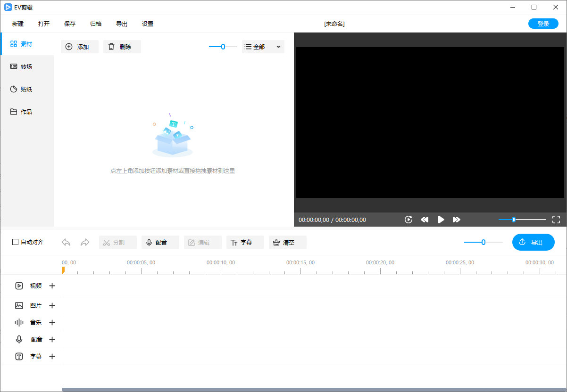The image size is (567, 392).
Task: Click the redo arrow icon
Action: (x=85, y=242)
